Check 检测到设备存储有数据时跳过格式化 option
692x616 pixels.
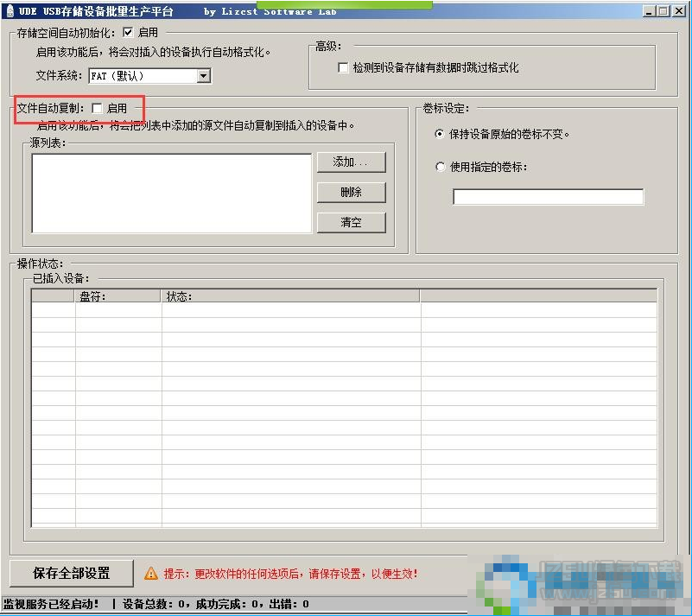[342, 67]
